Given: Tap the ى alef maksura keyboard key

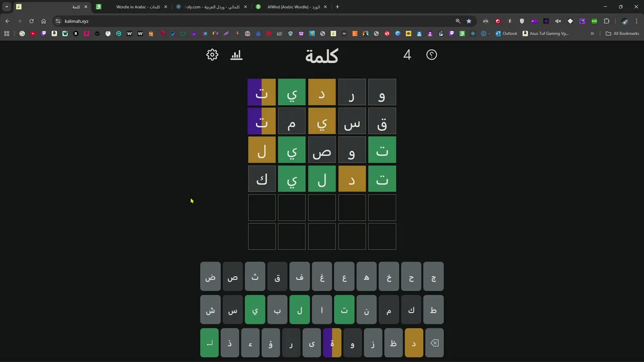Looking at the screenshot, I should (x=311, y=343).
